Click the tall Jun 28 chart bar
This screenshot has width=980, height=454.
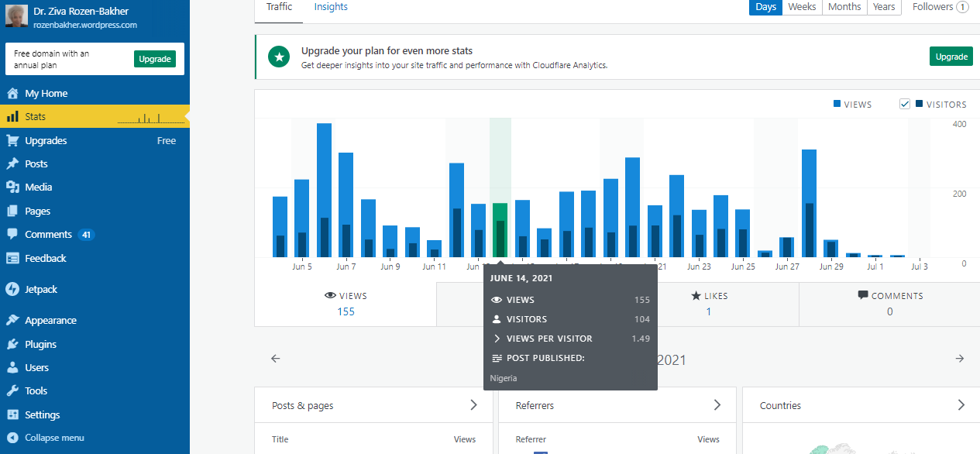809,203
